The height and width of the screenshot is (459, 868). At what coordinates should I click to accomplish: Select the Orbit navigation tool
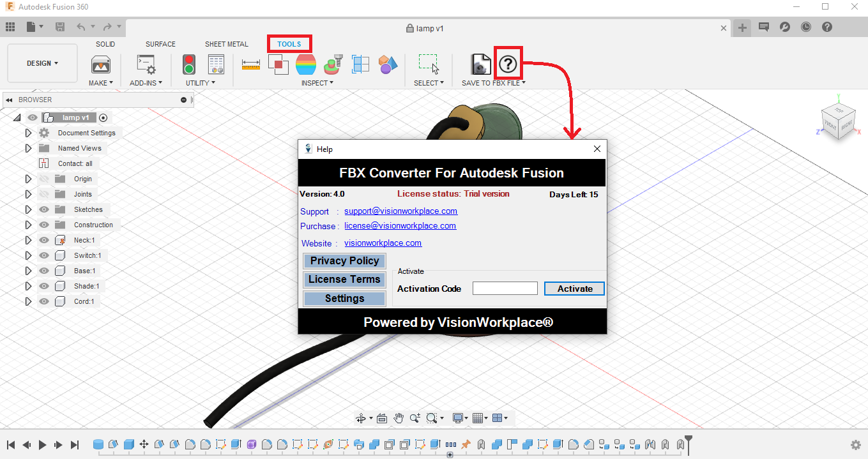[x=361, y=418]
